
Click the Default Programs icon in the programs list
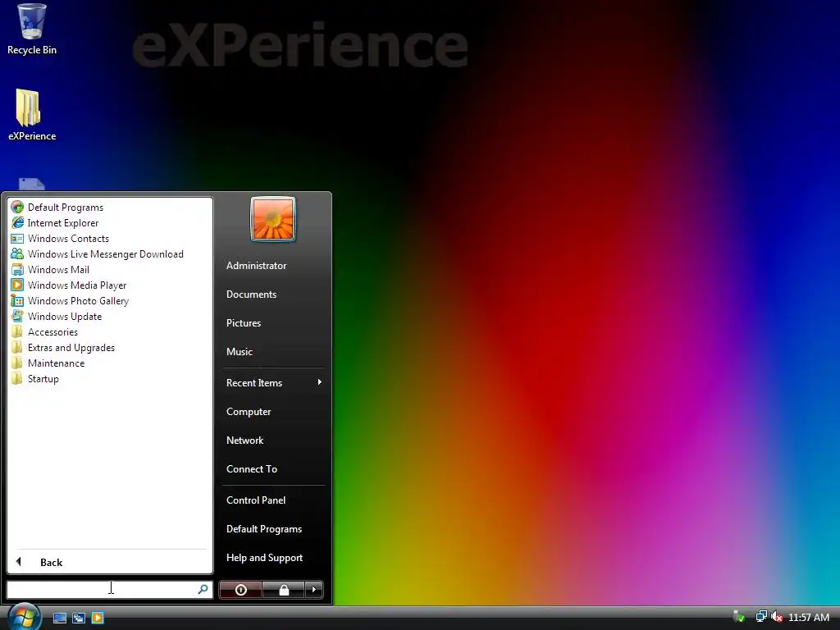pyautogui.click(x=17, y=207)
